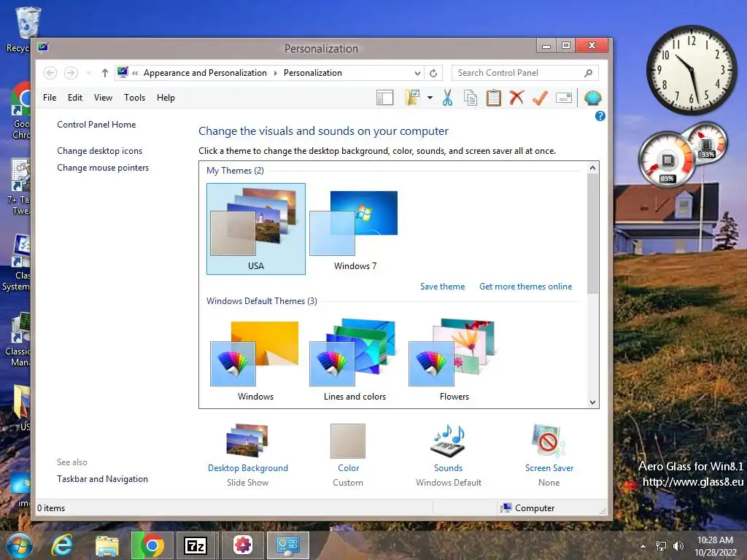
Task: Select the Lines and colors theme
Action: [355, 360]
